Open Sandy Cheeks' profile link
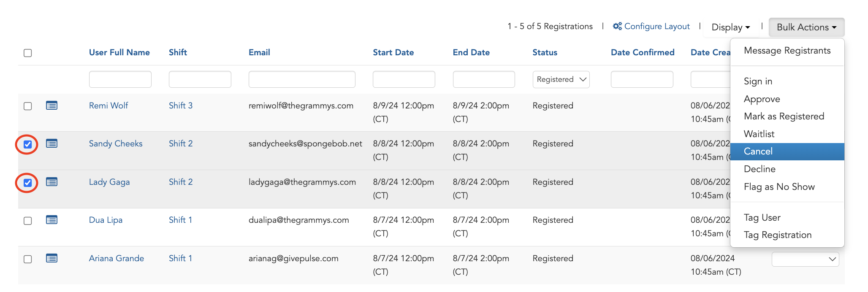 (116, 143)
